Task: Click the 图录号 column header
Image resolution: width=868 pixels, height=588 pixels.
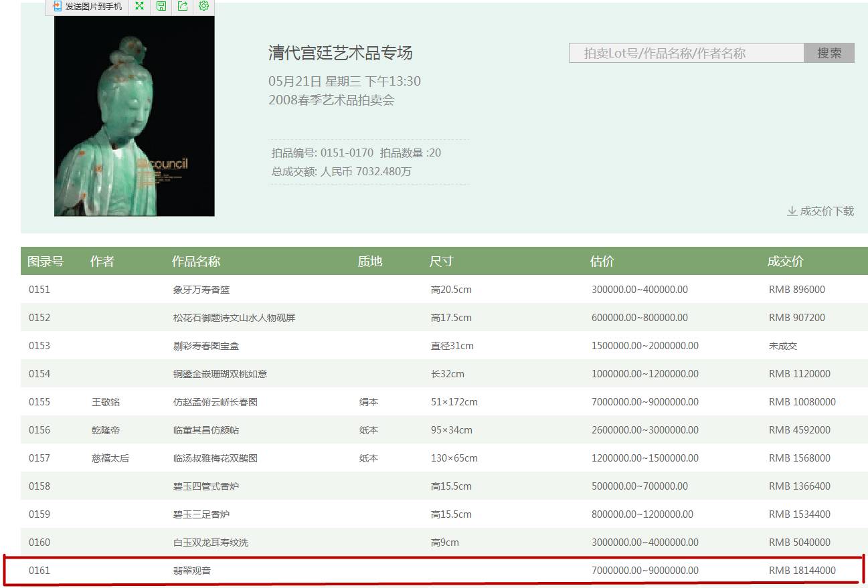Action: tap(45, 262)
